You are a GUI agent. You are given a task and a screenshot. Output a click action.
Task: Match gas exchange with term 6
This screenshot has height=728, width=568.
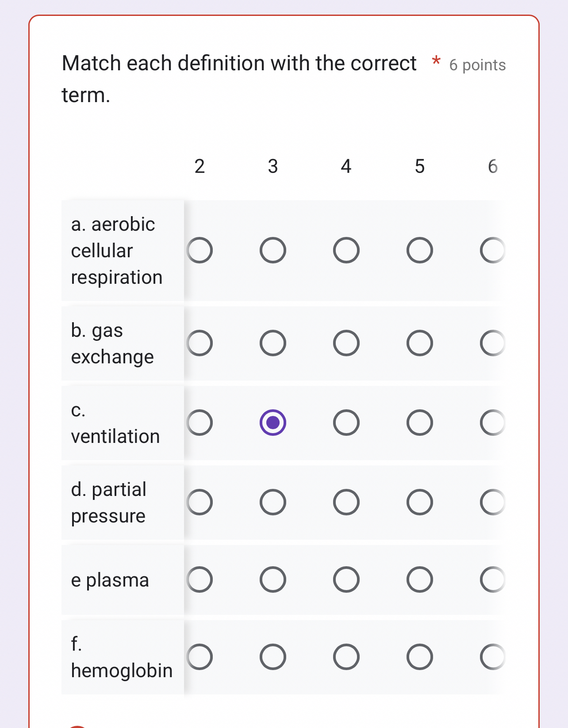pyautogui.click(x=492, y=343)
